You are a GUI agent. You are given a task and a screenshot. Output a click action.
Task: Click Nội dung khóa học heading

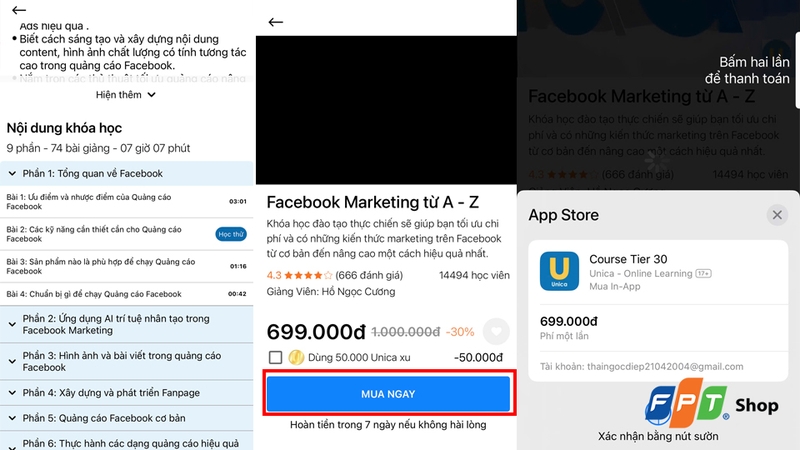point(64,128)
